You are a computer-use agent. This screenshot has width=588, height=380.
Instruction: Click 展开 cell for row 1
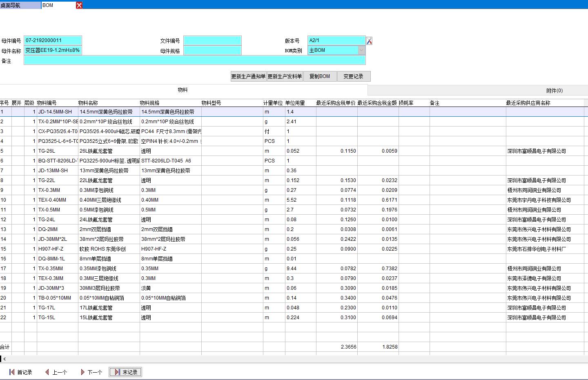tap(18, 112)
